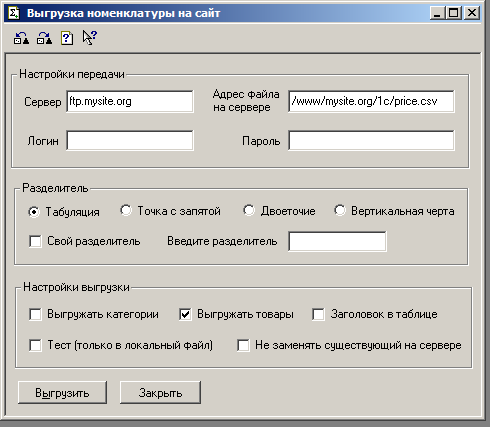Click the Закрыть button
This screenshot has width=490, height=427.
click(x=160, y=393)
